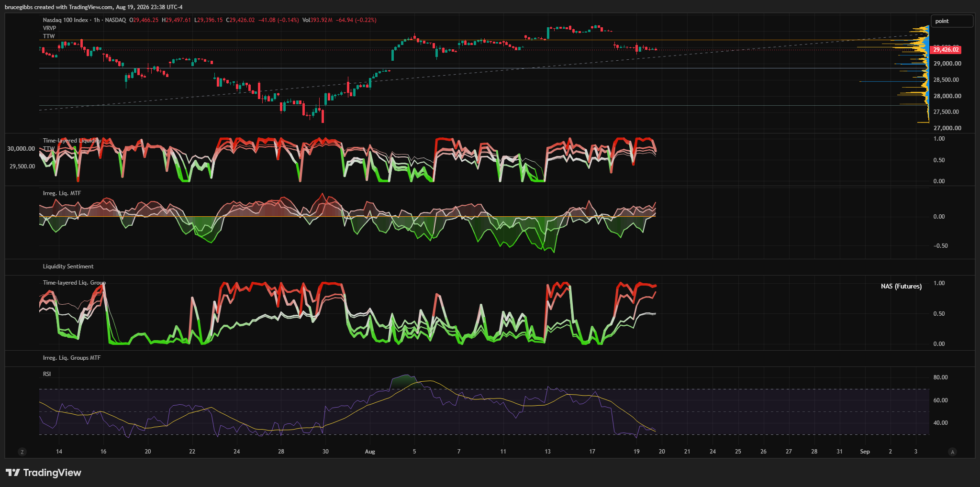Click the low value L29,396.15

coord(209,20)
